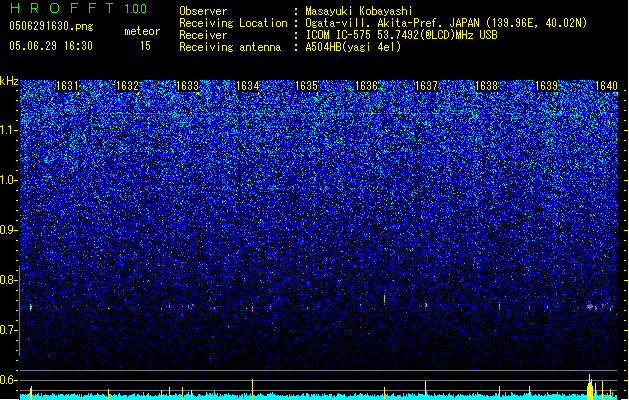Click the Receiver field label
Viewport: 629px width, 400px height.
[x=203, y=35]
